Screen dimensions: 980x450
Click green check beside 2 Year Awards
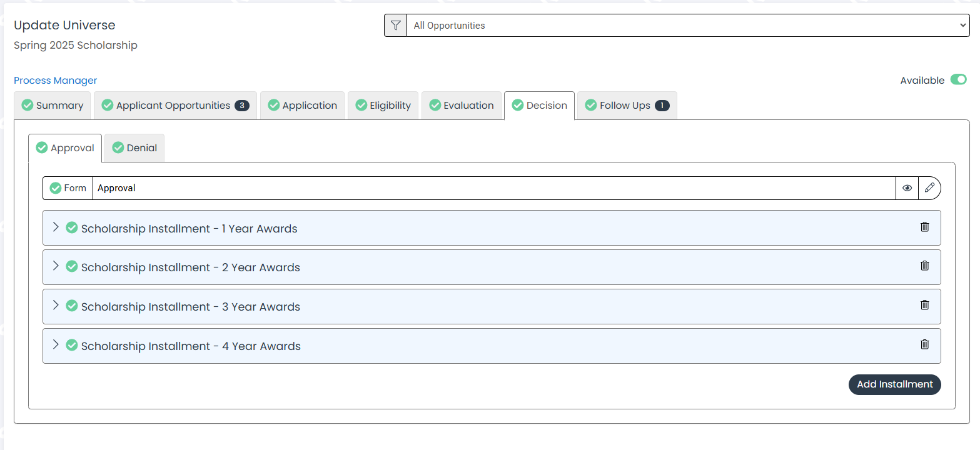[72, 266]
